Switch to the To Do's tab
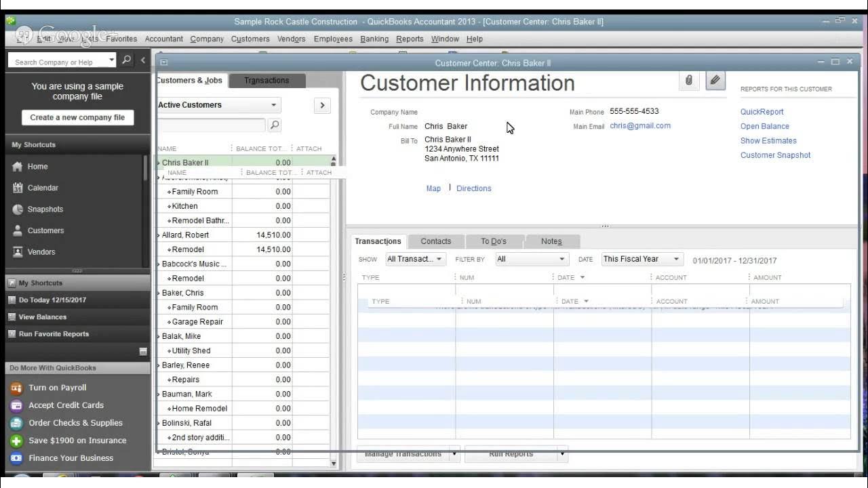Viewport: 868px width, 488px height. pyautogui.click(x=494, y=241)
